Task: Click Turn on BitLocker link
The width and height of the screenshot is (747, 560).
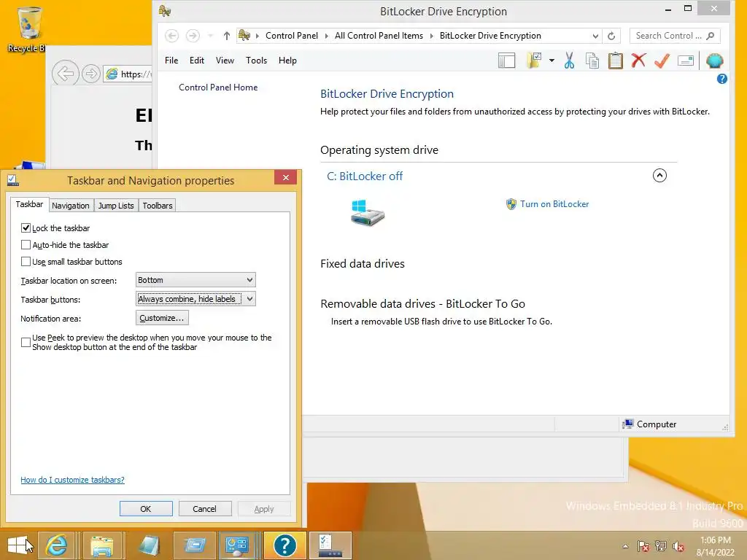Action: 554,204
